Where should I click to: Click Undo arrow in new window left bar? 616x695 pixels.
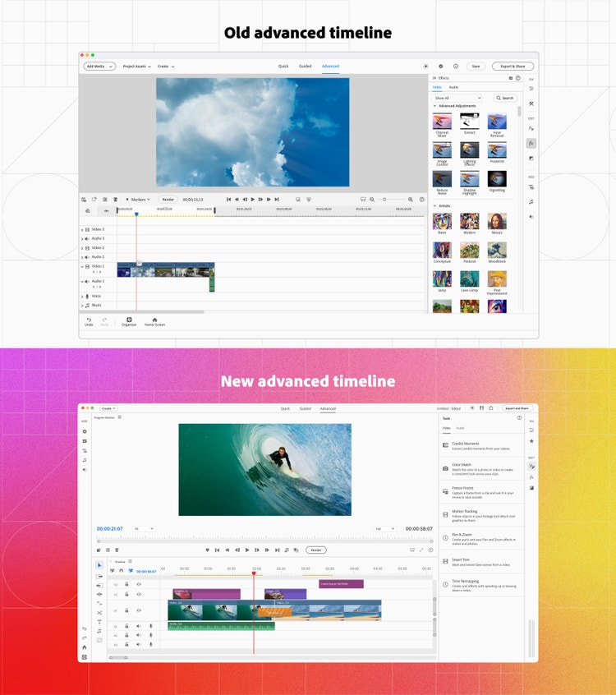coord(85,628)
